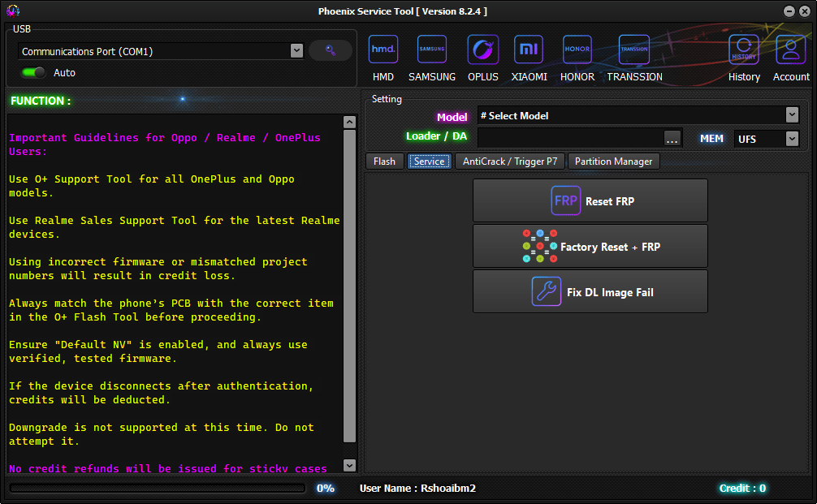Open the TRANSSION brand section
The height and width of the screenshot is (504, 817).
coord(634,50)
